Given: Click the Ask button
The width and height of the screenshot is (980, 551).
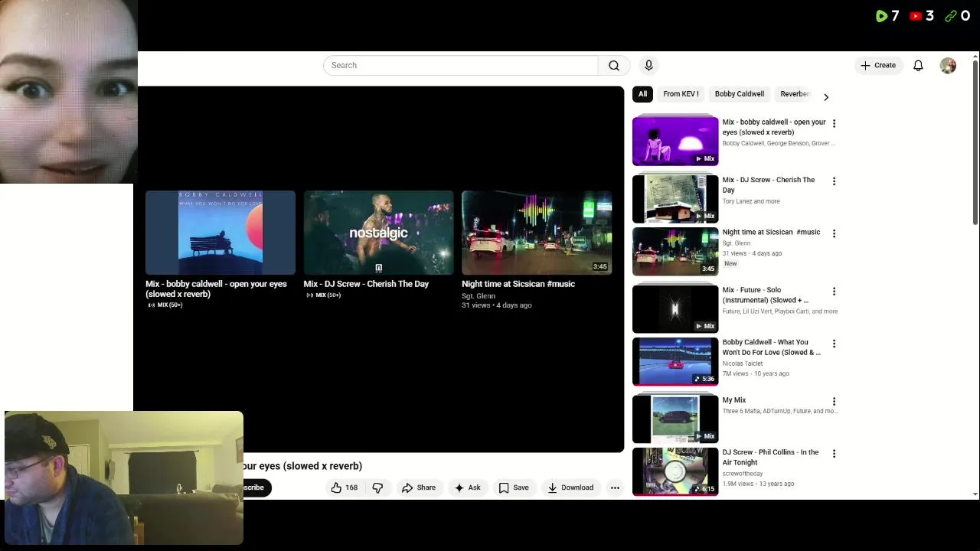Looking at the screenshot, I should [467, 487].
